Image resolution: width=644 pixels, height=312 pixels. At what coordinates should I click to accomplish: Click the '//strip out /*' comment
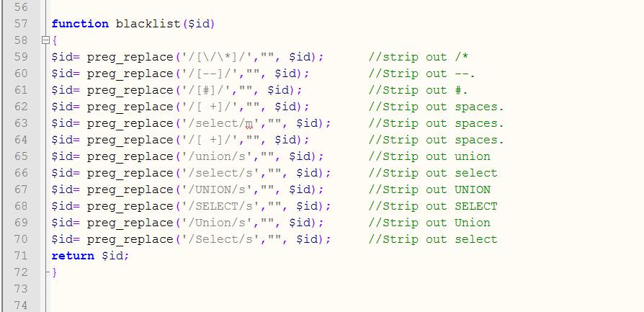tap(419, 57)
